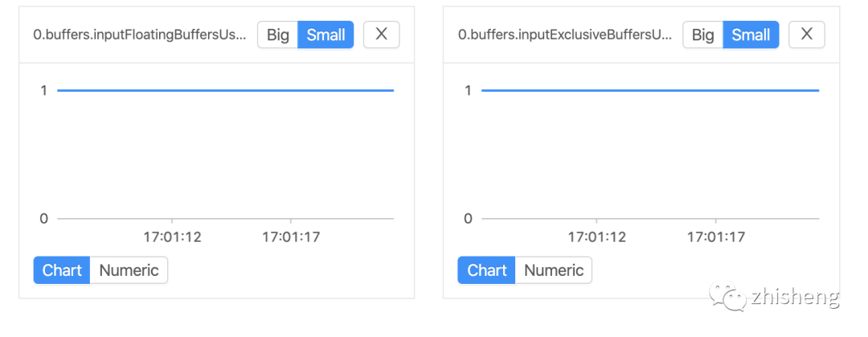Switch inputFloatingBuffers card to Big size
The width and height of the screenshot is (868, 337).
tap(278, 35)
